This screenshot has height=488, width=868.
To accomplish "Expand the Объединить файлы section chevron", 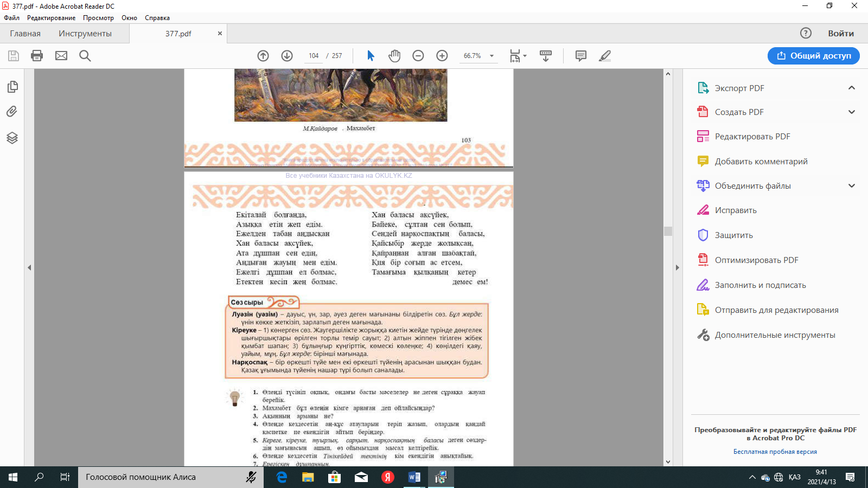I will point(852,186).
